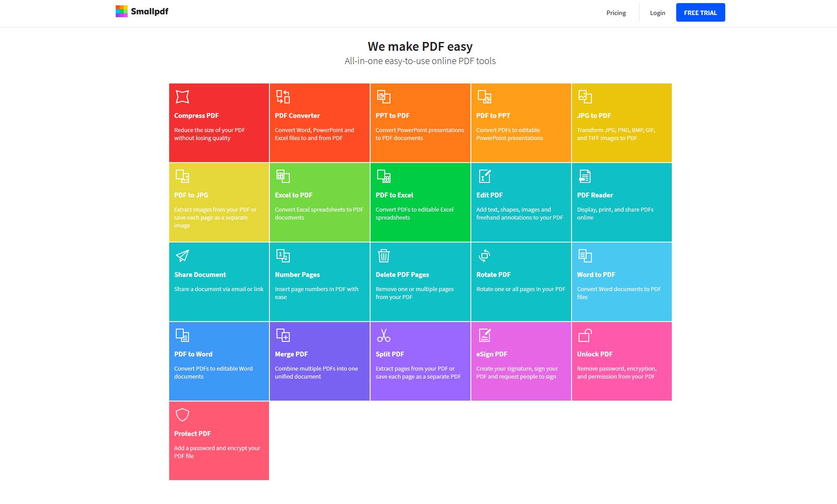Image resolution: width=837 pixels, height=504 pixels.
Task: Click the green PDF to Excel tile description
Action: (x=414, y=214)
